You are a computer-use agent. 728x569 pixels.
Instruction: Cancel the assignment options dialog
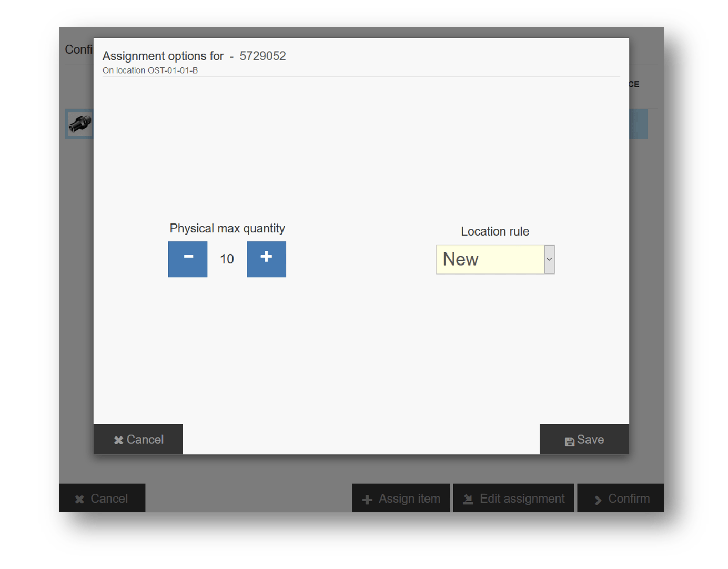click(x=138, y=440)
